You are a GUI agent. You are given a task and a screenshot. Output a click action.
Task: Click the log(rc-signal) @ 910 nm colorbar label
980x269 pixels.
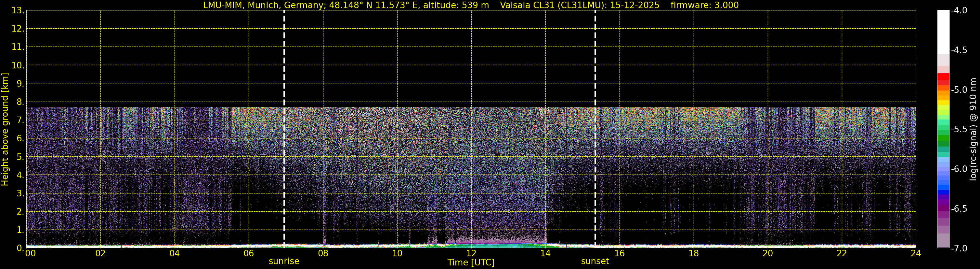pyautogui.click(x=973, y=129)
